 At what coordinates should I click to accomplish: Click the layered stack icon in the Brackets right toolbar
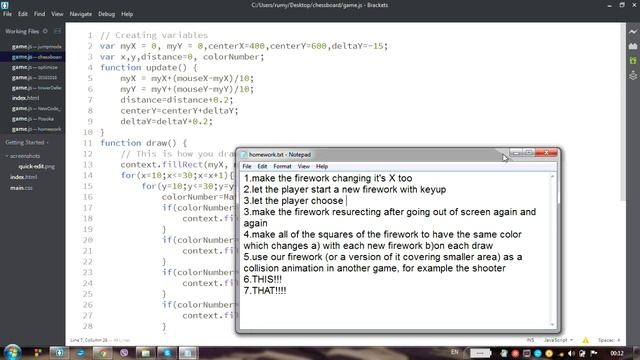click(633, 75)
